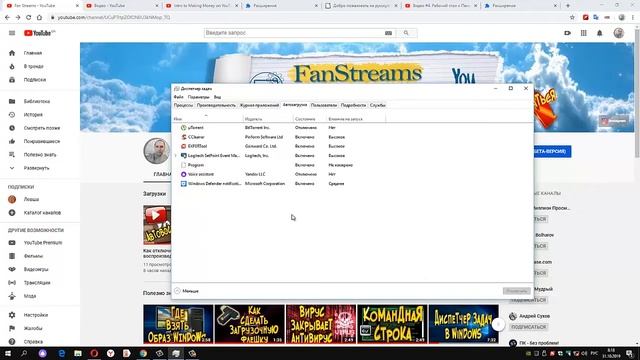The height and width of the screenshot is (360, 640).
Task: Expand Развернуть in YouTube sidebar
Action: point(36,168)
